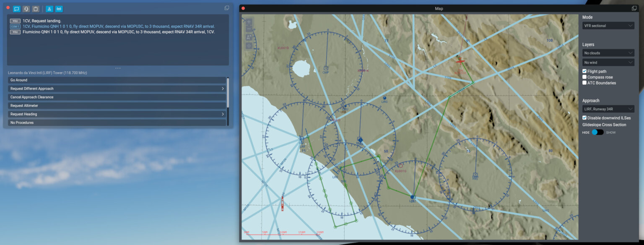Open the clipboard transcript icon
This screenshot has height=245, width=644.
(35, 8)
